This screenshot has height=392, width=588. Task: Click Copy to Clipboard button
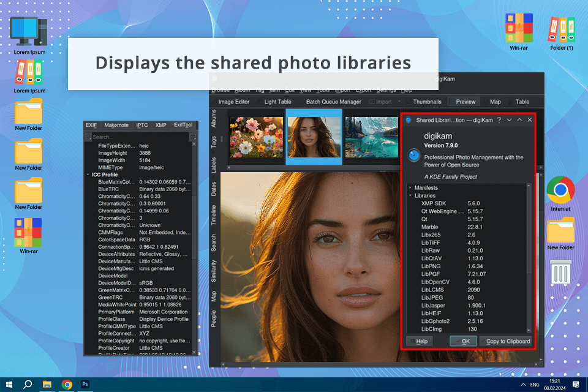[505, 341]
